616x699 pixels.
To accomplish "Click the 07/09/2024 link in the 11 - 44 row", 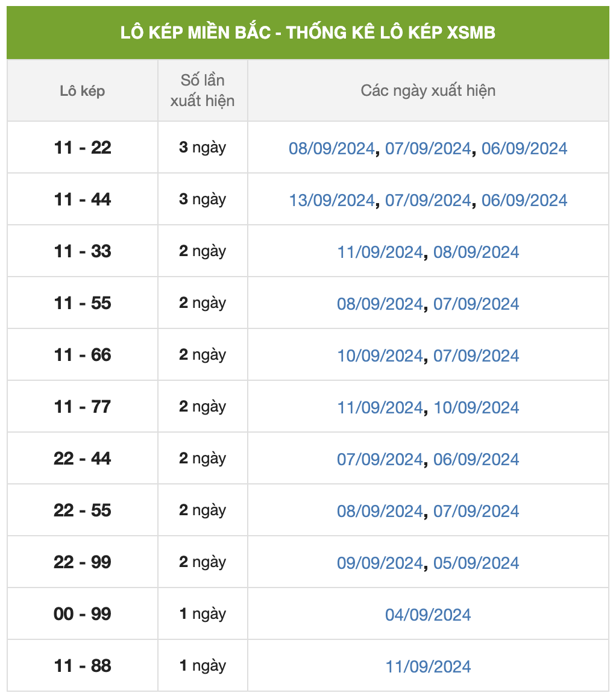I will (428, 200).
